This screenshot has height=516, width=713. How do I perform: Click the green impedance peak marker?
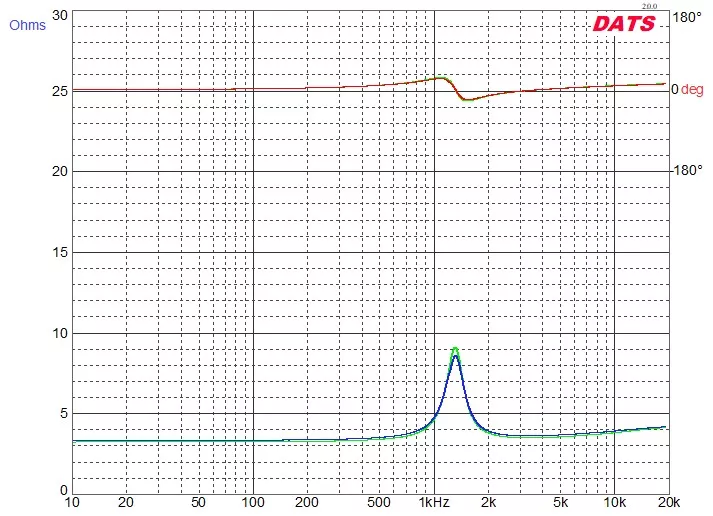pyautogui.click(x=455, y=349)
